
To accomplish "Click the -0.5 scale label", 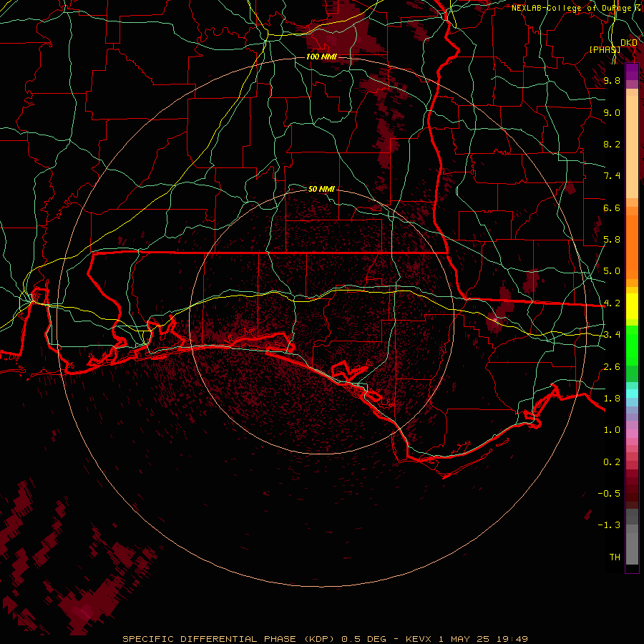I will click(609, 494).
